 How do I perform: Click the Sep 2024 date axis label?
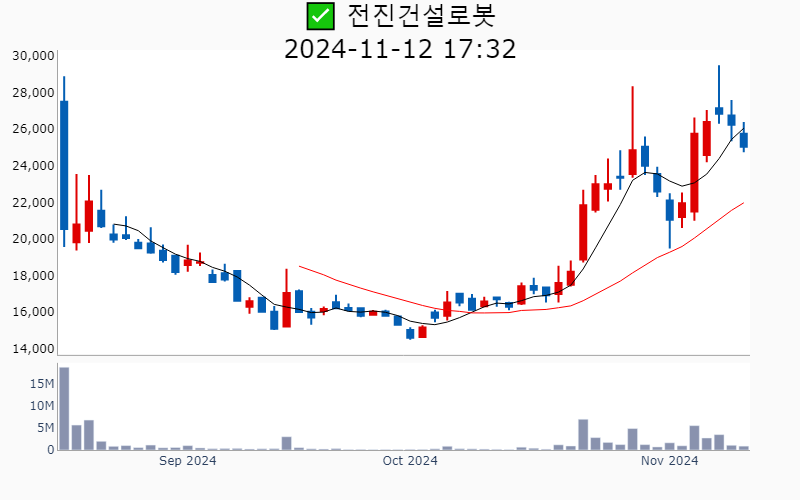[187, 461]
